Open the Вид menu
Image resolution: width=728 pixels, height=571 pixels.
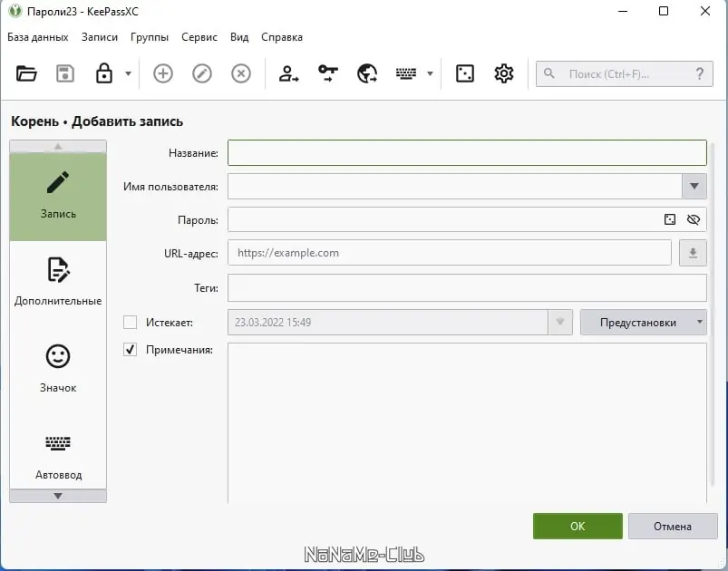click(239, 37)
